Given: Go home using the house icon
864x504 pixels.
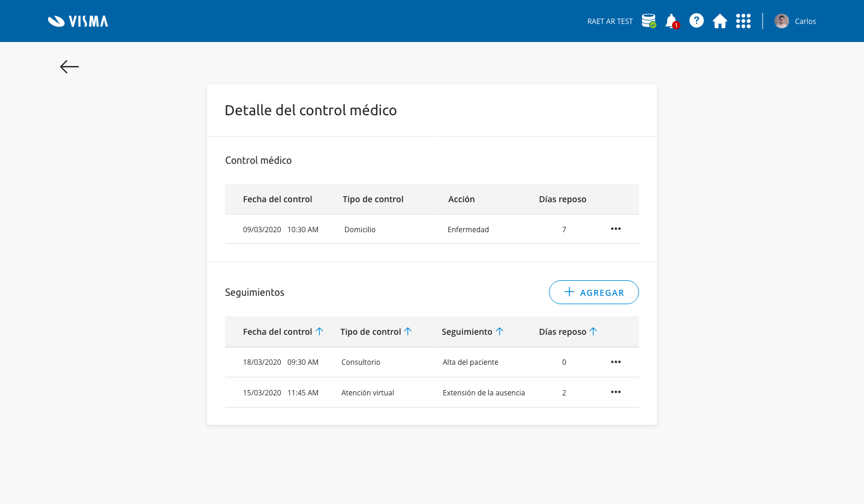Looking at the screenshot, I should coord(720,20).
